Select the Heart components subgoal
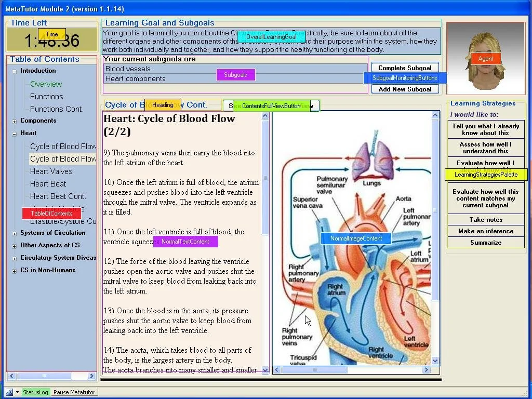 point(235,79)
